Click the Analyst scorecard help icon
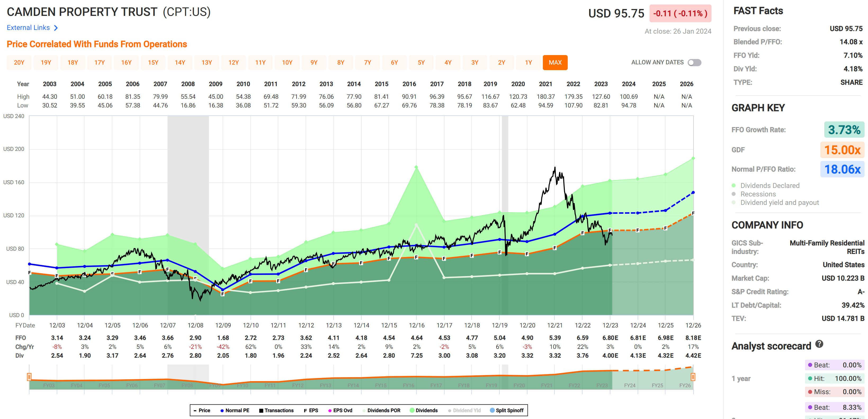 pyautogui.click(x=819, y=344)
